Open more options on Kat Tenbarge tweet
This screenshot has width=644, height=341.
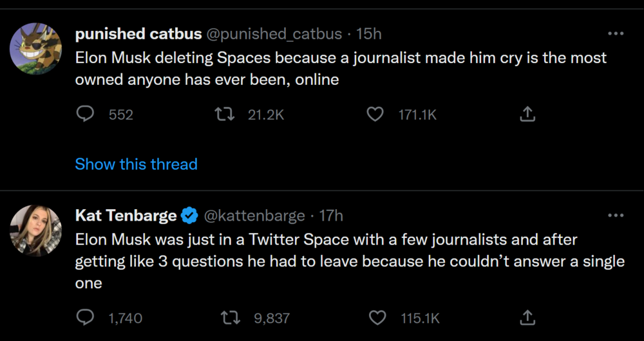[x=616, y=216]
